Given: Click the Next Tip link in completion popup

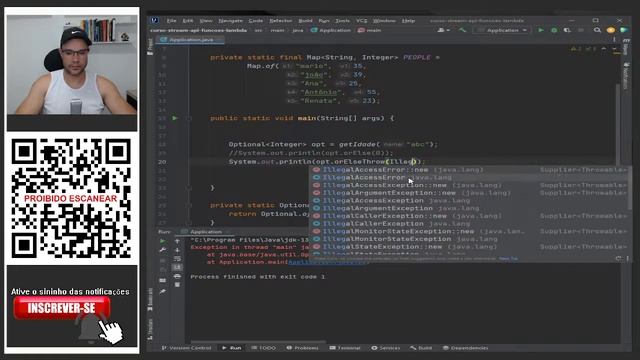Looking at the screenshot, I should (x=509, y=258).
